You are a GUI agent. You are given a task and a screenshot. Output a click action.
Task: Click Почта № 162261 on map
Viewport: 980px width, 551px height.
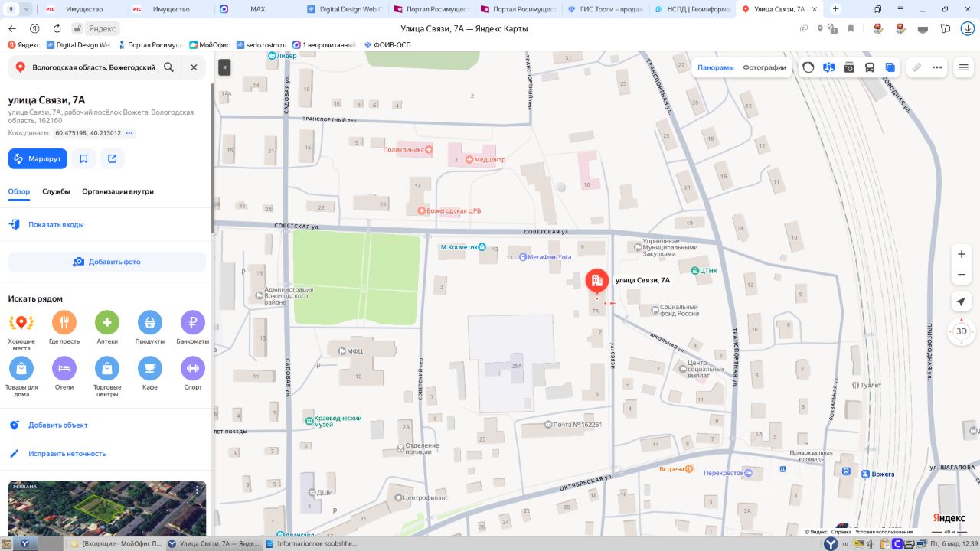573,425
